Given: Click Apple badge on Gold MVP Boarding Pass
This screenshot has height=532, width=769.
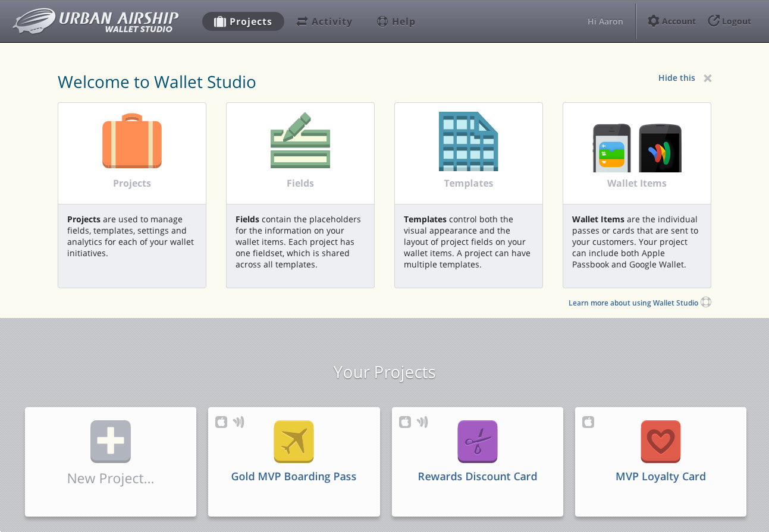Looking at the screenshot, I should point(221,422).
